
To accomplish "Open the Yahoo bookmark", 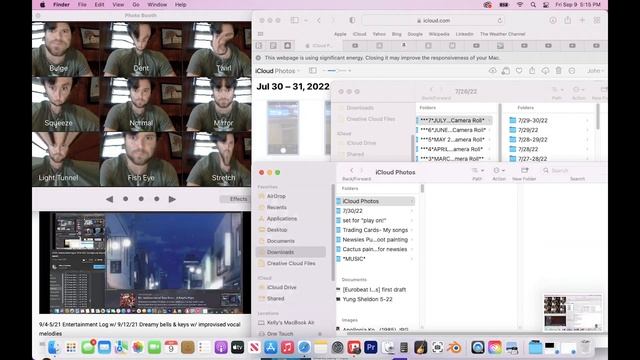I will click(379, 34).
